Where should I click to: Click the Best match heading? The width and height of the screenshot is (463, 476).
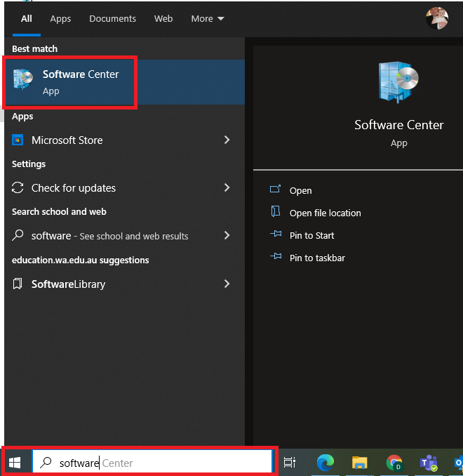pyautogui.click(x=34, y=49)
